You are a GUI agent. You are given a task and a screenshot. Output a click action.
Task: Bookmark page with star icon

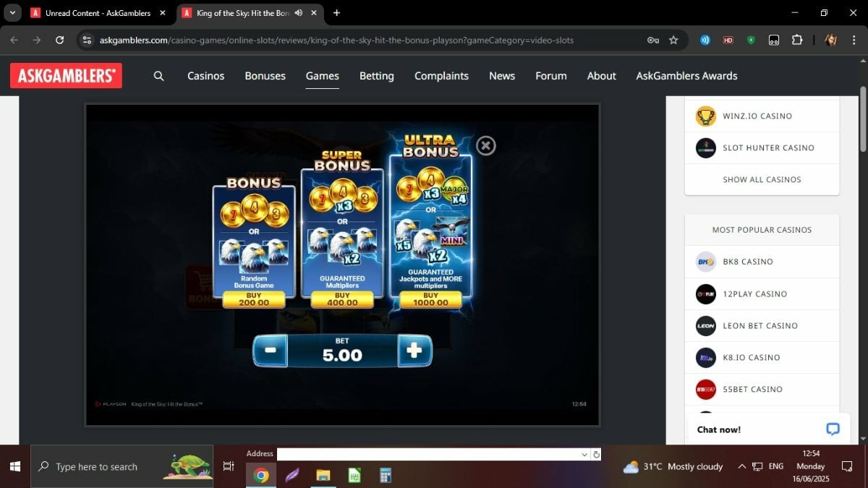(x=673, y=40)
